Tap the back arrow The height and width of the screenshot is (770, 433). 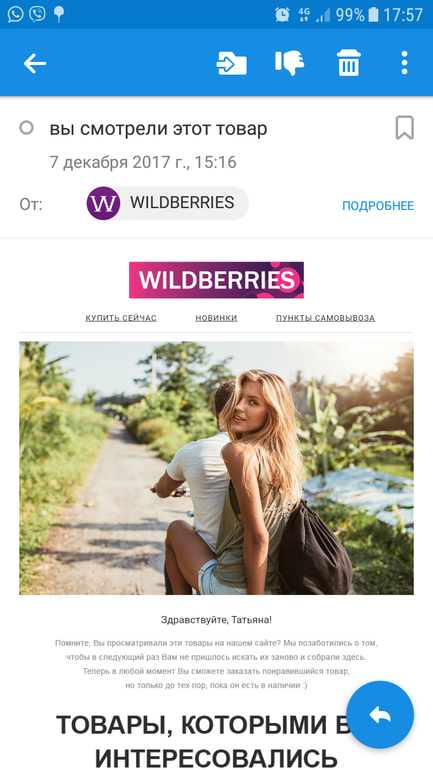coord(35,63)
